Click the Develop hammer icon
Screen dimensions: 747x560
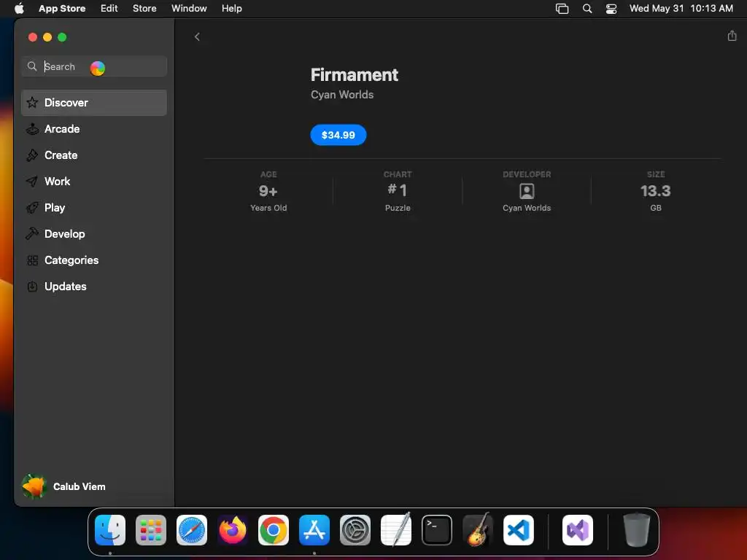[x=32, y=234]
